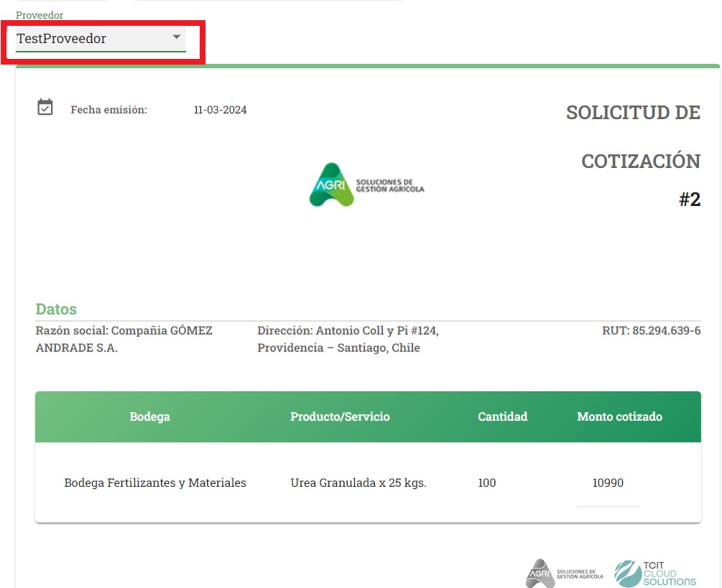Click the quantity value 100
The height and width of the screenshot is (588, 722).
tap(486, 483)
